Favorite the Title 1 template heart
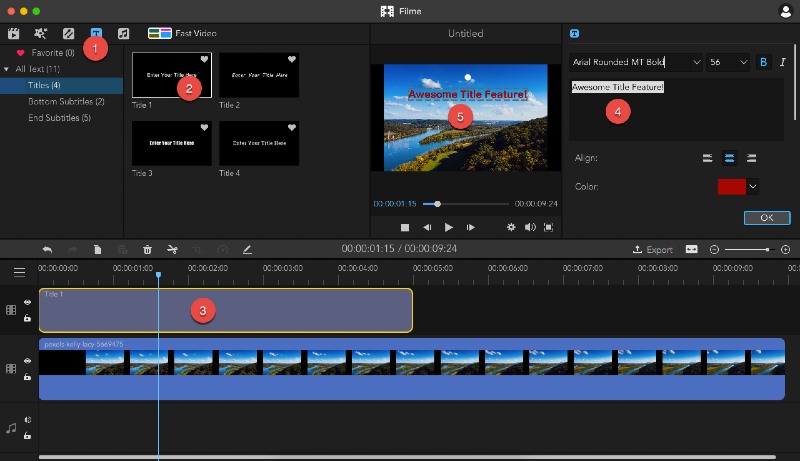 tap(205, 59)
